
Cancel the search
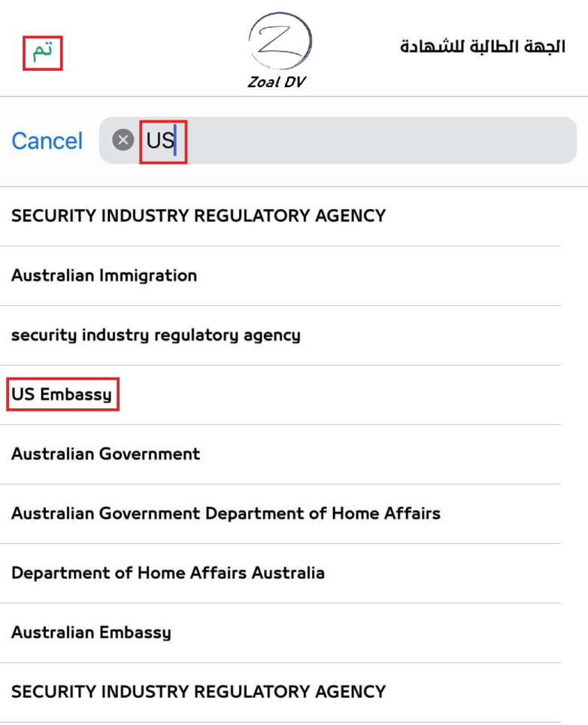coord(47,141)
